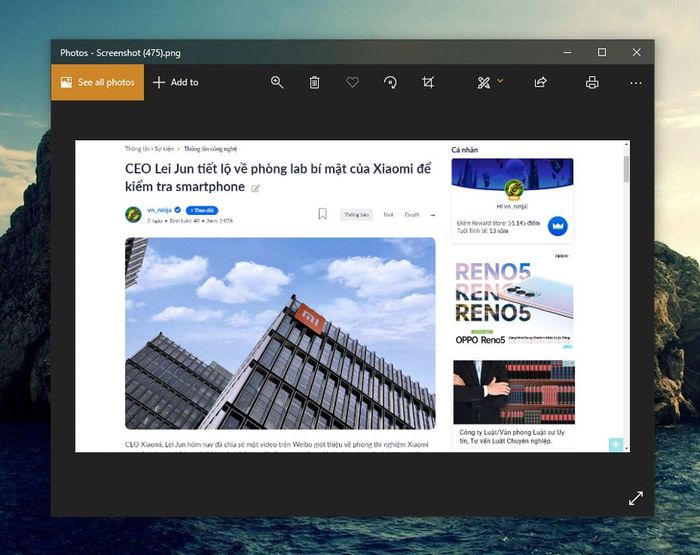Image resolution: width=700 pixels, height=555 pixels.
Task: Click the bookmark icon in the article
Action: (322, 214)
